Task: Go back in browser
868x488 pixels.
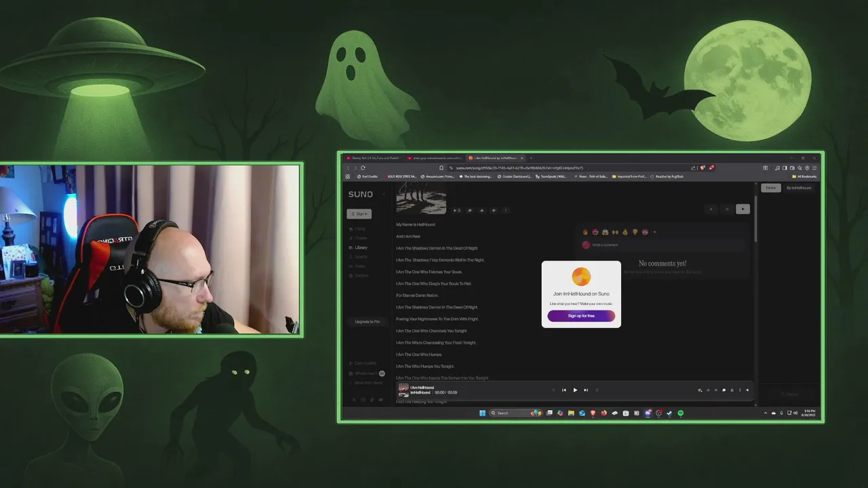Action: tap(348, 167)
